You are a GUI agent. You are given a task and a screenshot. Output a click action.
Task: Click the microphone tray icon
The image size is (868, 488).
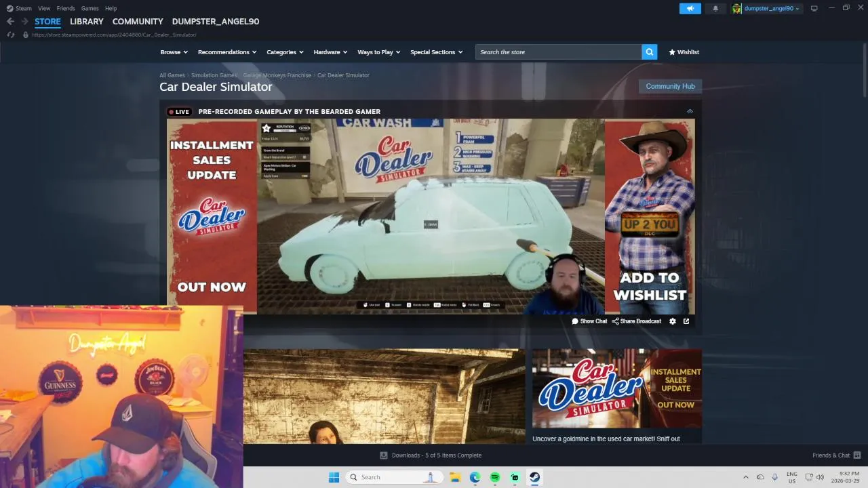point(775,477)
